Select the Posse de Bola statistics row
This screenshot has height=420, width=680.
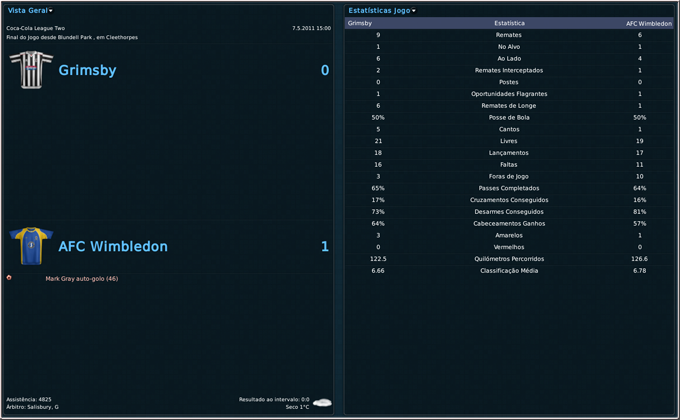508,117
